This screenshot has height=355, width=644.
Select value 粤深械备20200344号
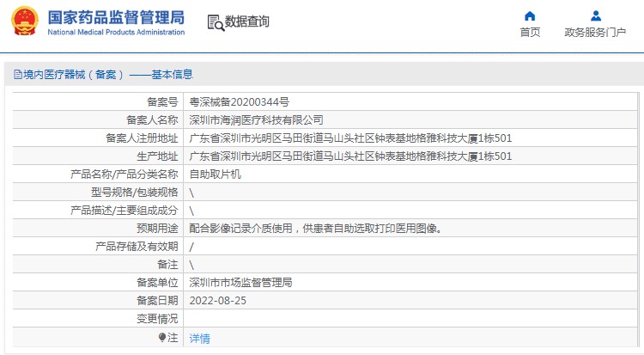coord(239,101)
